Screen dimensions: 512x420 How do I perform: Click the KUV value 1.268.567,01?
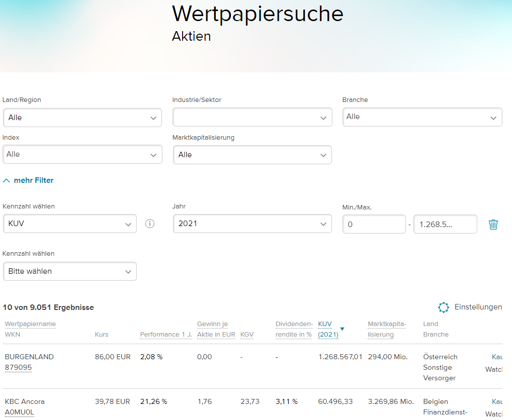tap(340, 357)
